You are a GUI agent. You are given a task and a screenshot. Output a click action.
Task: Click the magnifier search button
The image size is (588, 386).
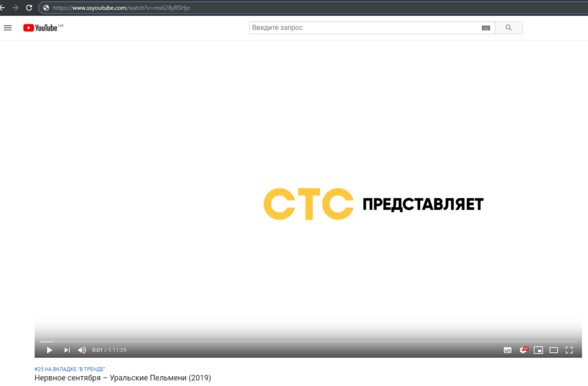(509, 28)
